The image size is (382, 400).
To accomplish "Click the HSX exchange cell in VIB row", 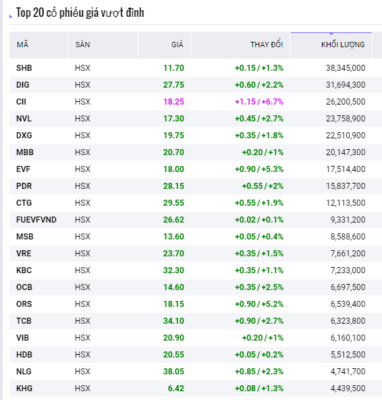I will (x=82, y=338).
